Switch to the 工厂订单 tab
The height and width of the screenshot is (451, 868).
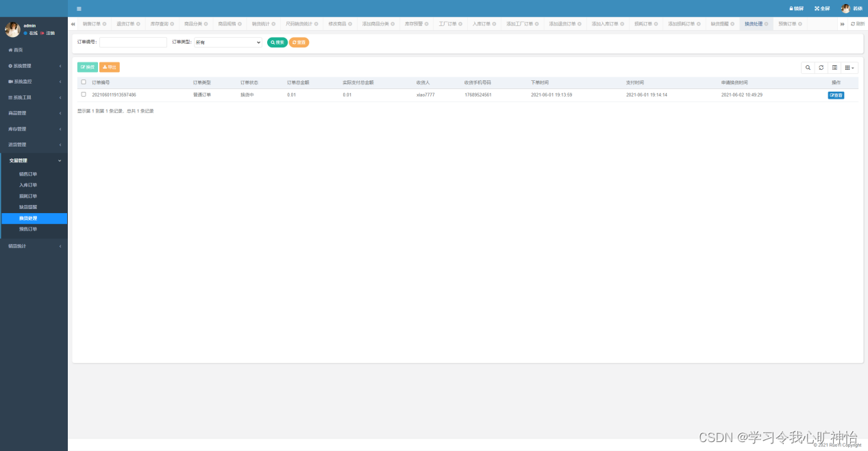450,24
